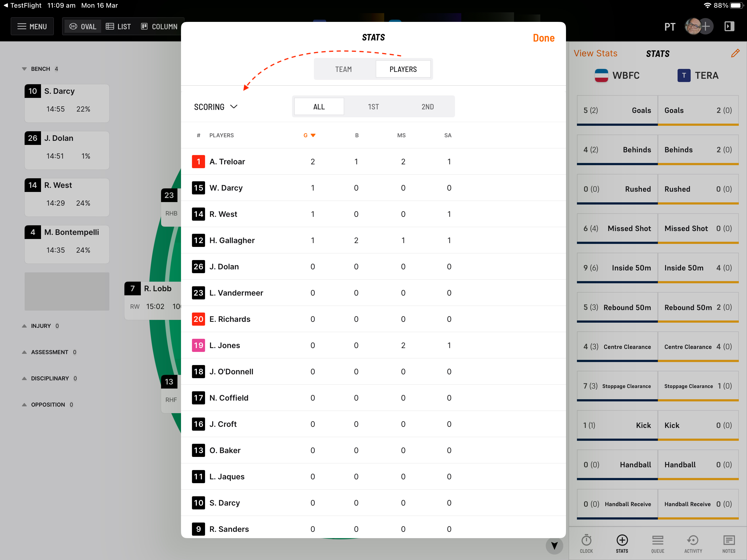Click the pencil edit stats icon

(x=735, y=53)
